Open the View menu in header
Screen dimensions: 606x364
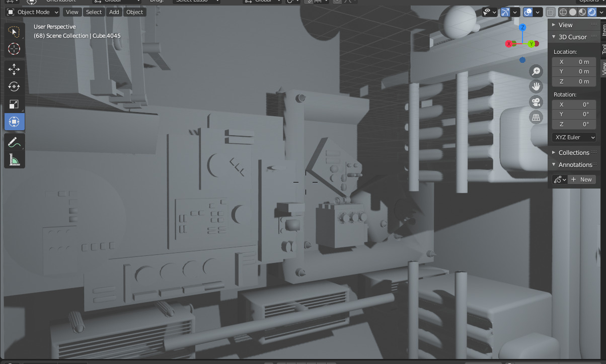coord(72,12)
